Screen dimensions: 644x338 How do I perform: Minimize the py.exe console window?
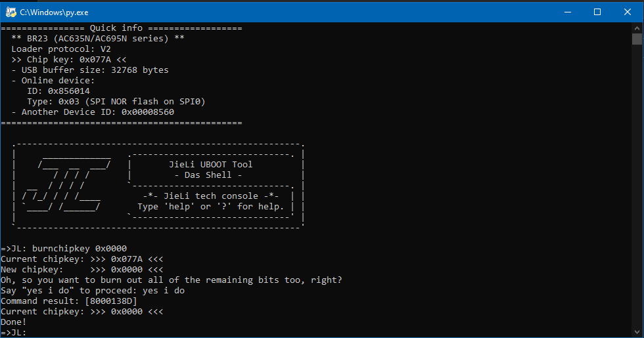[x=568, y=12]
